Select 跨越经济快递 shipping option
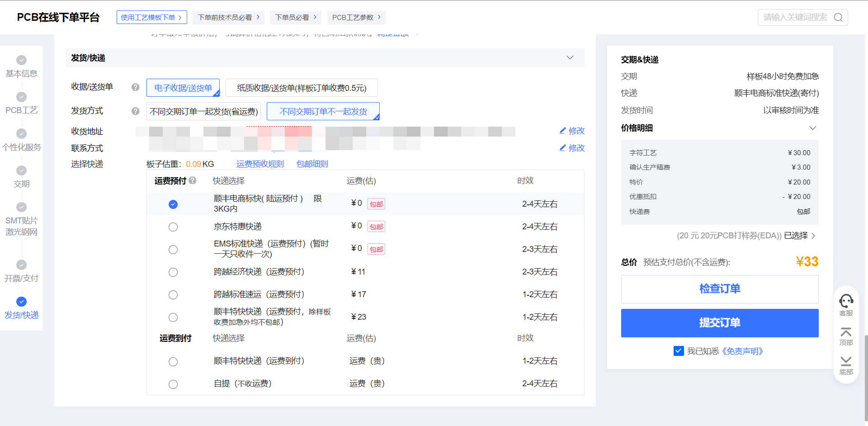Image resolution: width=868 pixels, height=426 pixels. [x=173, y=272]
